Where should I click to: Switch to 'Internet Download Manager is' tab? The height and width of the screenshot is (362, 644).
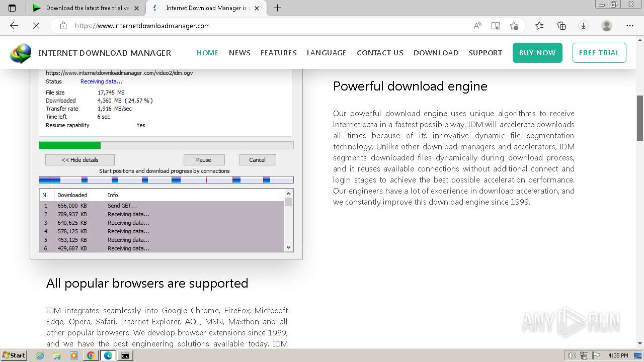click(x=206, y=8)
